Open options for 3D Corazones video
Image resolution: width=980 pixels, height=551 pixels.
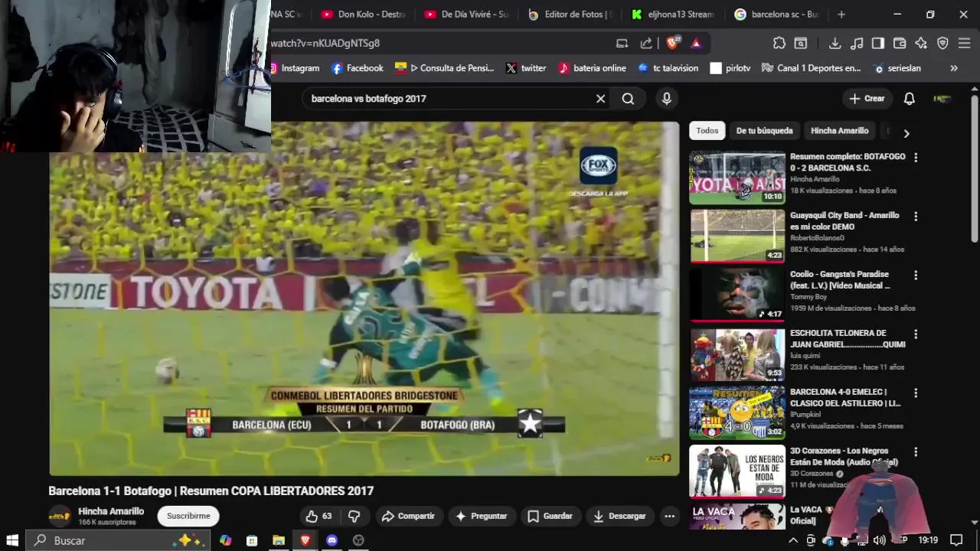coord(916,452)
